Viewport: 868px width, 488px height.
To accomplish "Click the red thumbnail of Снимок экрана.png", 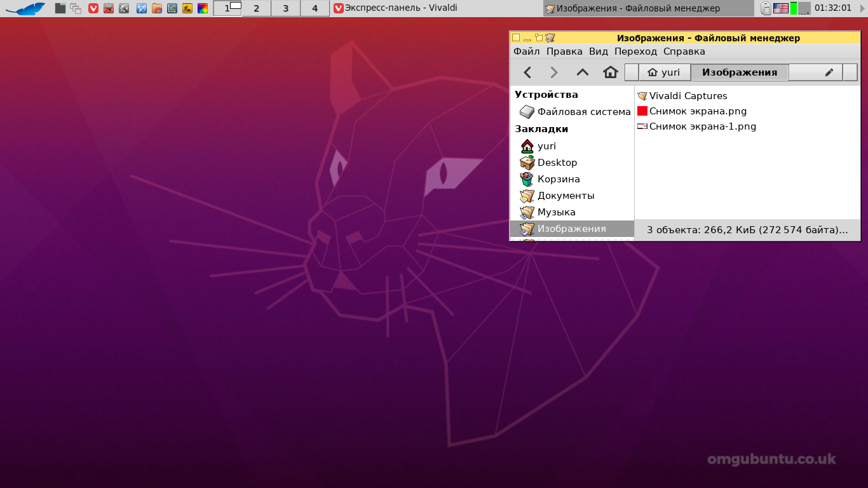I will click(x=642, y=111).
